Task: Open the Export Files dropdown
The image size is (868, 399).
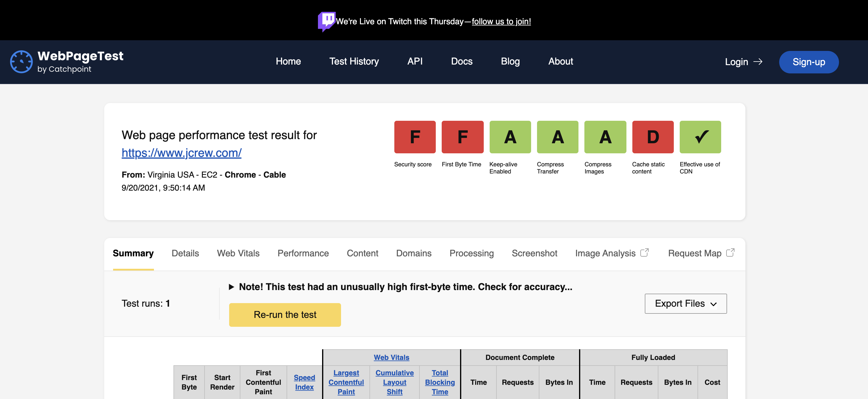Action: coord(685,303)
